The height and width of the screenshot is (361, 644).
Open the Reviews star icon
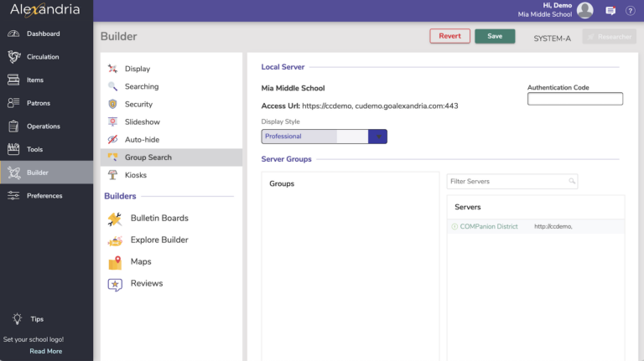pyautogui.click(x=115, y=284)
